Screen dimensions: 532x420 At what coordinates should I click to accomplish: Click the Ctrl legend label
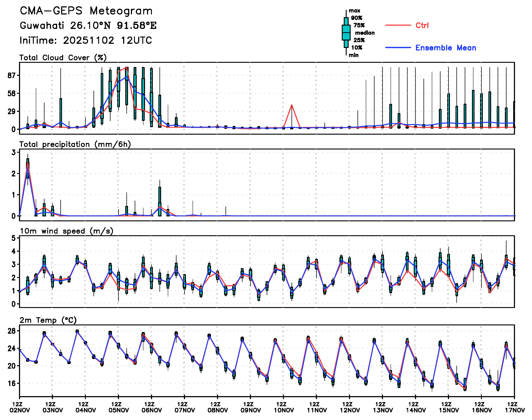coord(422,25)
